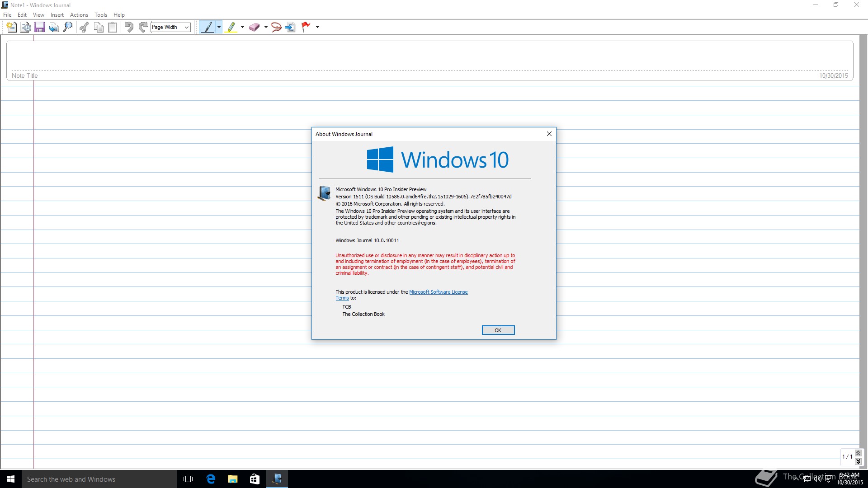Open the View menu

[38, 15]
